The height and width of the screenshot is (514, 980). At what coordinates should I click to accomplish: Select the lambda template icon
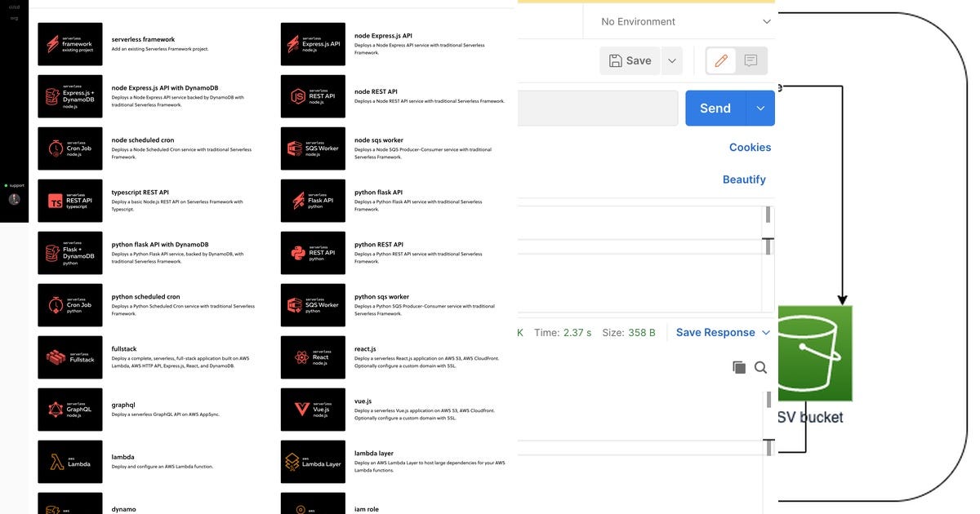69,461
